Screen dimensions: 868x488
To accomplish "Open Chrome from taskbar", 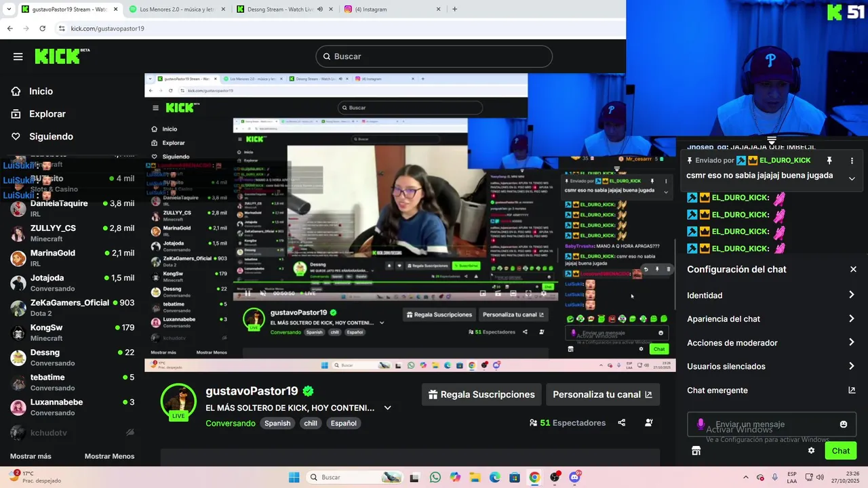I will pyautogui.click(x=534, y=477).
